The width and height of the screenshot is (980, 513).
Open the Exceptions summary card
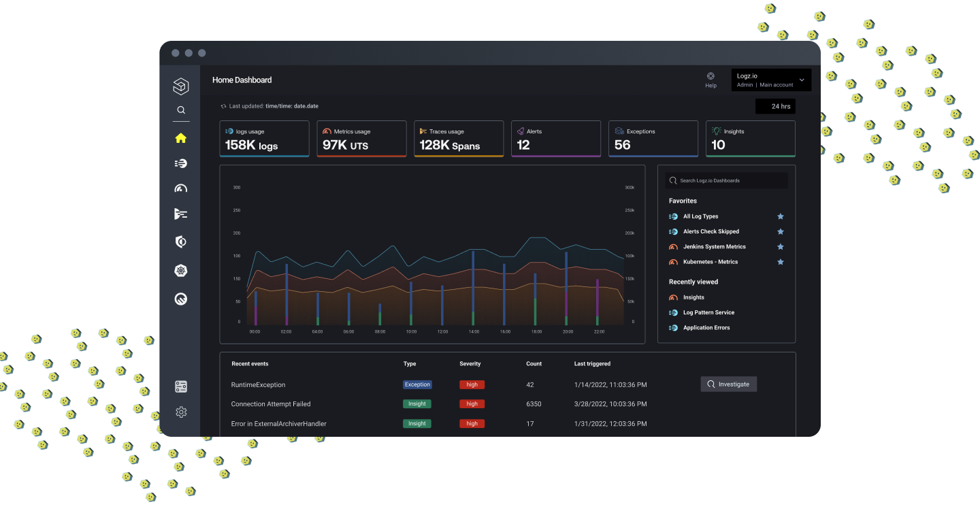click(653, 139)
